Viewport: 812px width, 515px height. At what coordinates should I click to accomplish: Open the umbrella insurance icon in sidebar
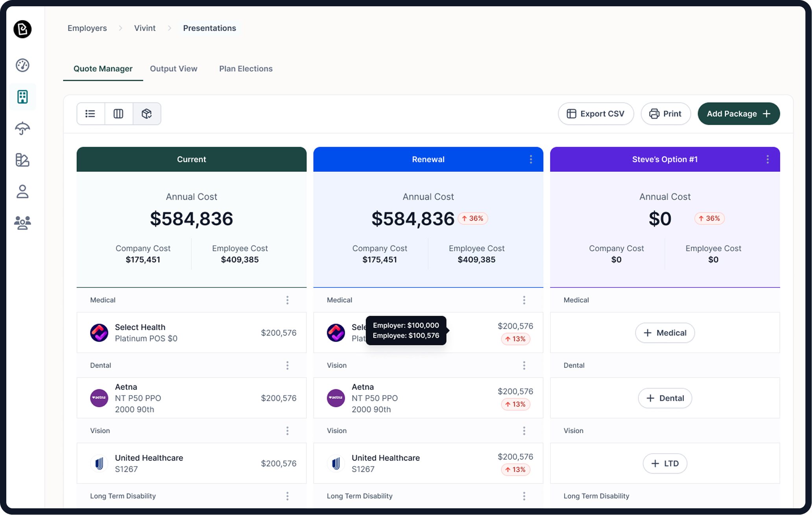point(22,129)
